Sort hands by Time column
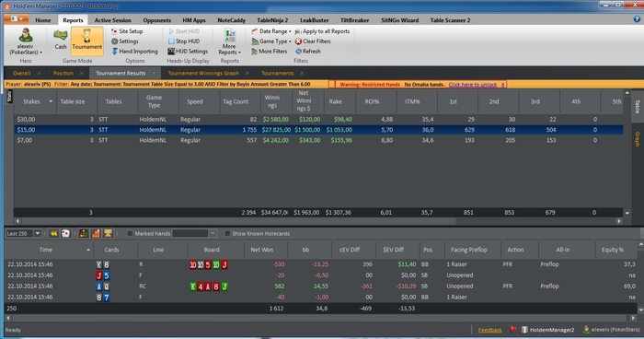This screenshot has height=339, width=644. point(46,250)
